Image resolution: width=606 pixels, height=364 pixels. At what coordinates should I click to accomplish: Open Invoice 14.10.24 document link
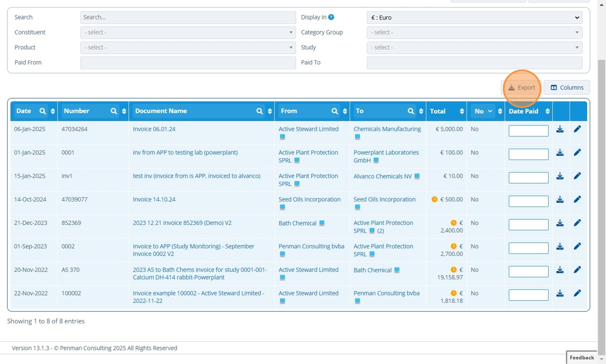154,200
